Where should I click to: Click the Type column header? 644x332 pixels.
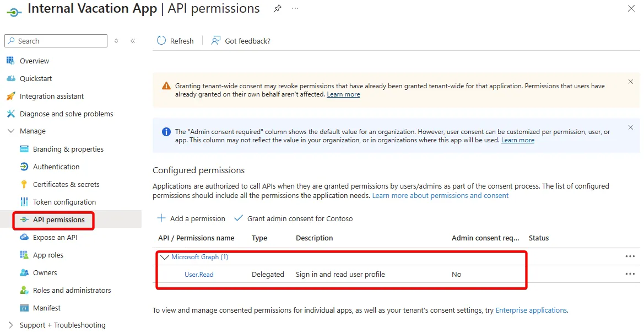[259, 238]
